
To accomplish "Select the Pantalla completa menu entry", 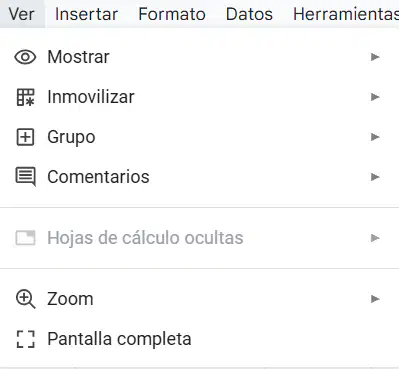I will click(x=199, y=339).
